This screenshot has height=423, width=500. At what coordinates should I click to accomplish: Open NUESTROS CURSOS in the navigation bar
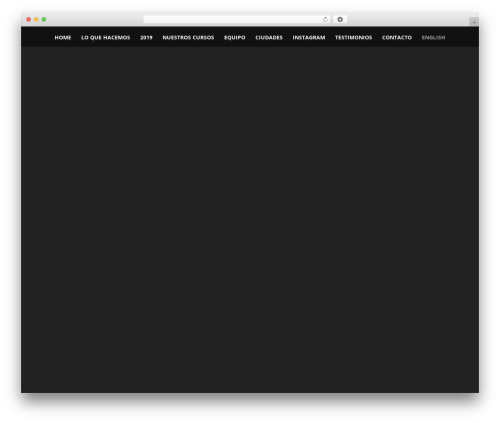click(188, 38)
